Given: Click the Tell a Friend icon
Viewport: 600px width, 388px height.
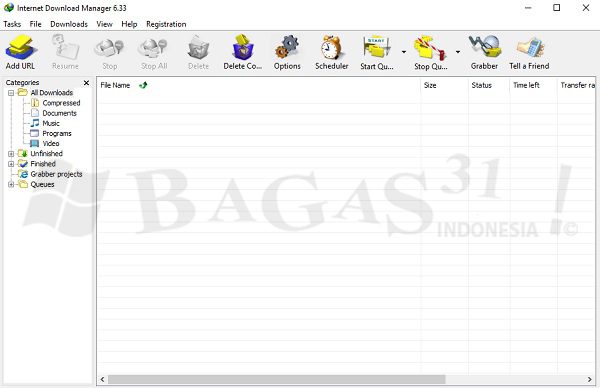Looking at the screenshot, I should click(530, 47).
